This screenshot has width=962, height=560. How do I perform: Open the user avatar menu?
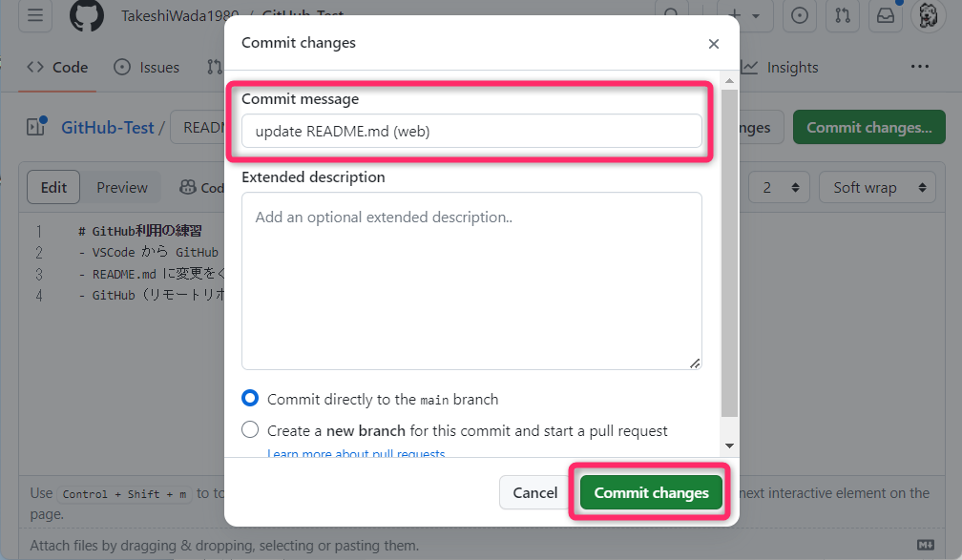[x=928, y=15]
